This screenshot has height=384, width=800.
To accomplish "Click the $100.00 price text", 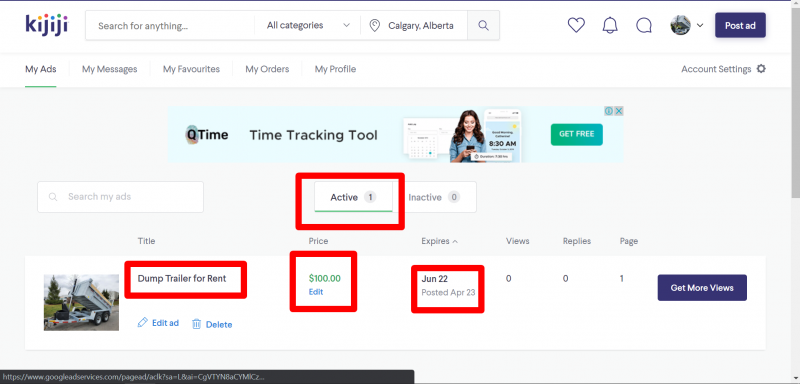I will (x=324, y=278).
